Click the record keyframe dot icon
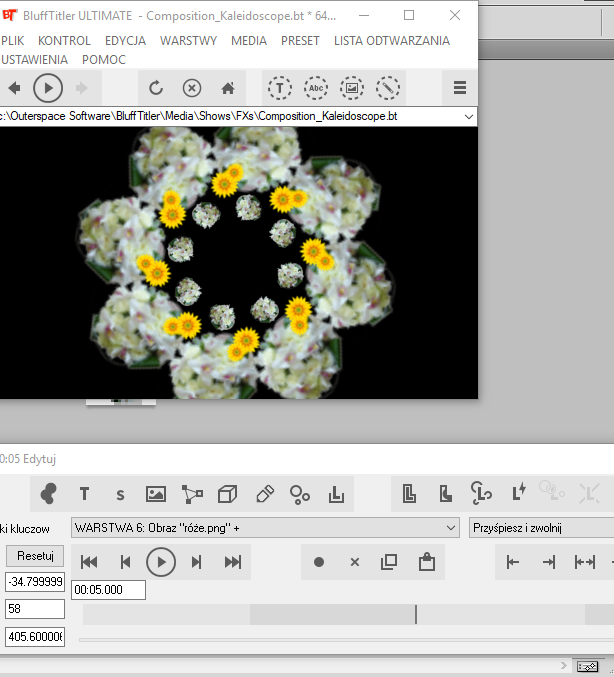 [319, 562]
